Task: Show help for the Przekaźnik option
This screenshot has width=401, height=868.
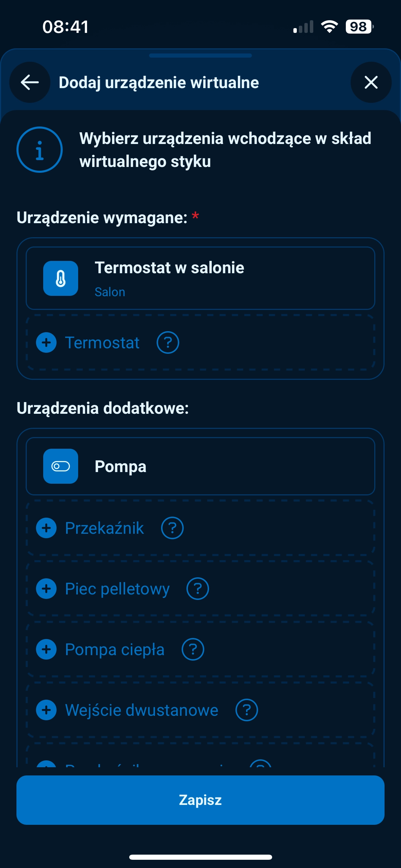Action: coord(172,528)
